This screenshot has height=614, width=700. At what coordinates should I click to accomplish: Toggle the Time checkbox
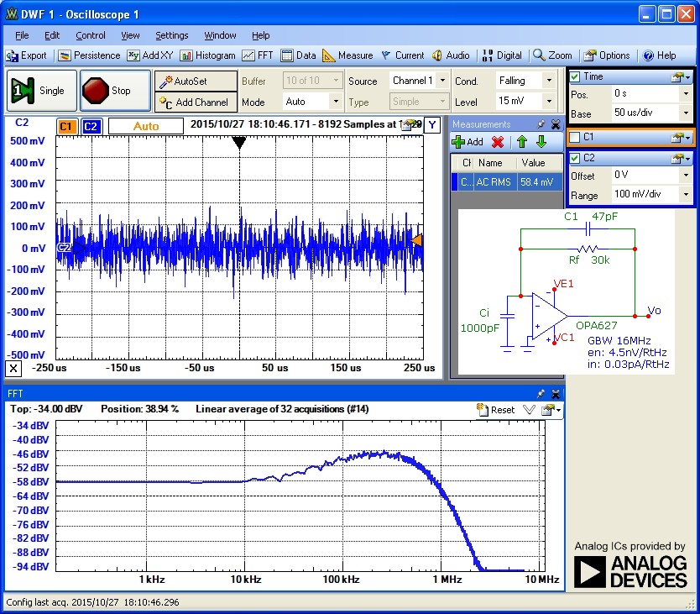click(575, 76)
